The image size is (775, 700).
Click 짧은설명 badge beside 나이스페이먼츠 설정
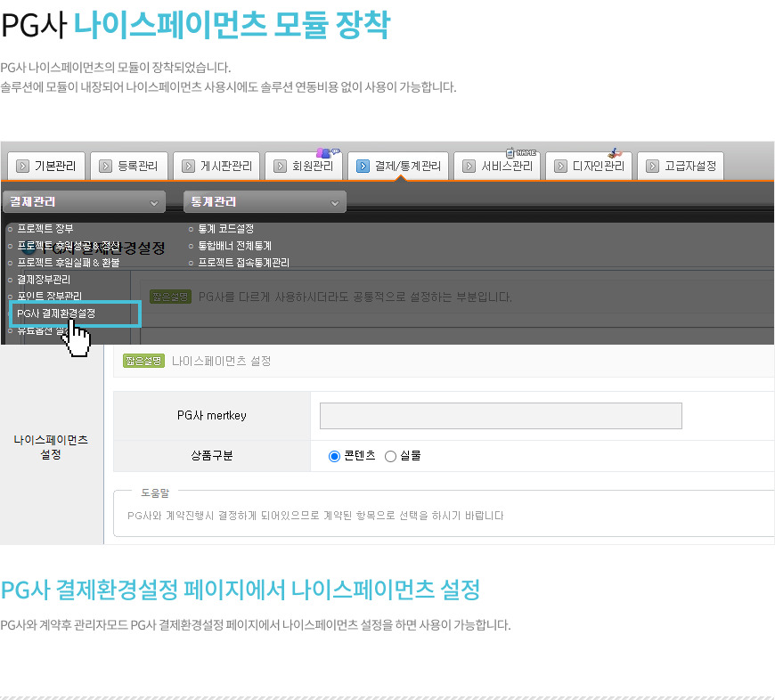143,361
